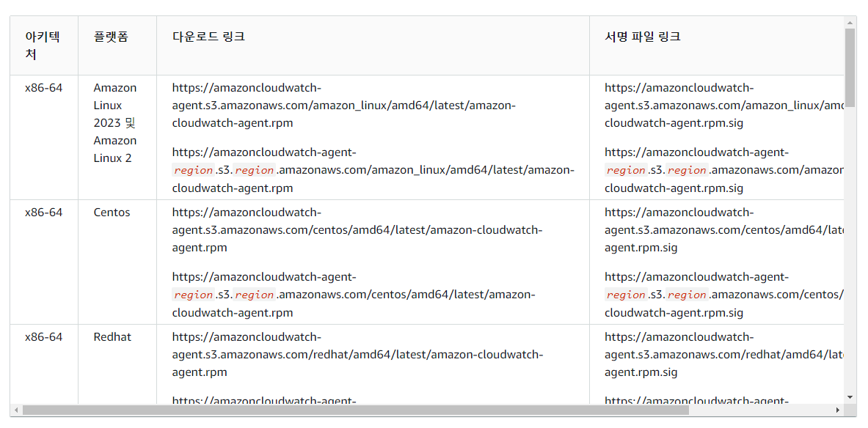Click x86-64 in the Amazon Linux row
868x428 pixels.
coord(44,88)
